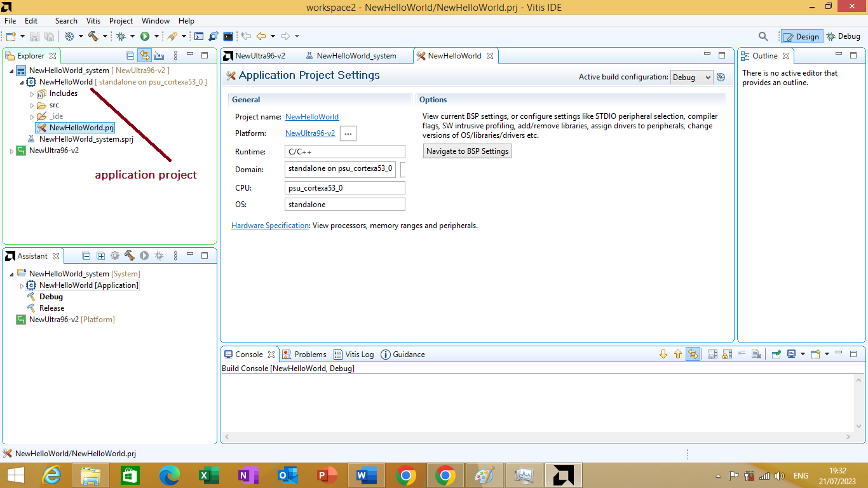Expand the NewUltra96-v2 platform in Explorer
868x488 pixels.
pyautogui.click(x=11, y=151)
